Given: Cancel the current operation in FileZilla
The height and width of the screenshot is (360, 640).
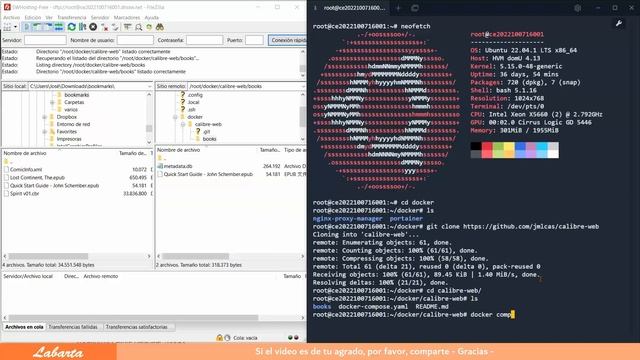Looking at the screenshot, I should coord(93,27).
